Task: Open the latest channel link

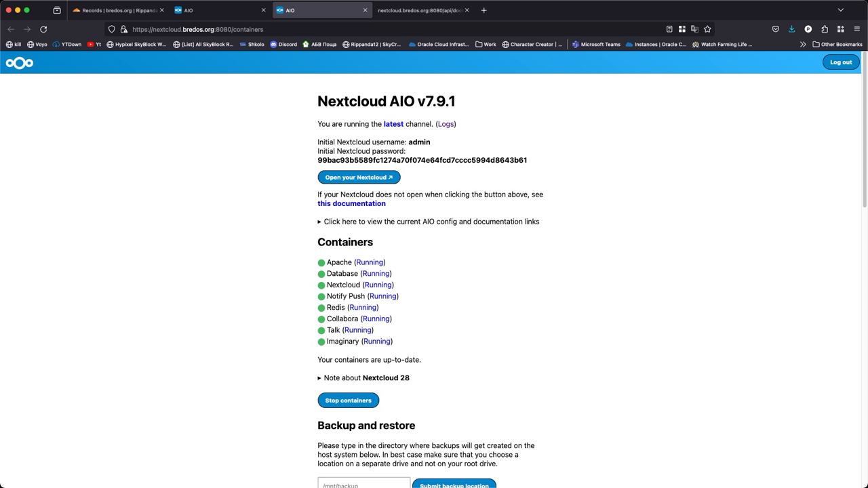Action: click(x=393, y=124)
